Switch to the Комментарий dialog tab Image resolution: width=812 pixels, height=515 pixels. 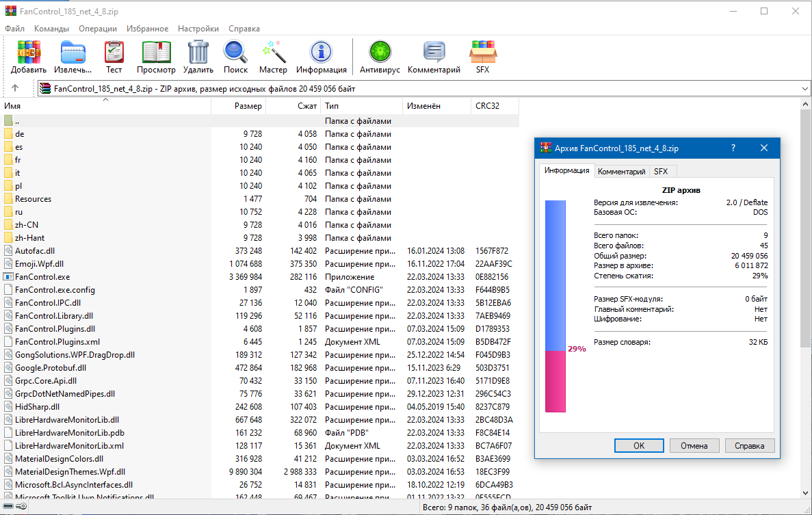click(621, 172)
